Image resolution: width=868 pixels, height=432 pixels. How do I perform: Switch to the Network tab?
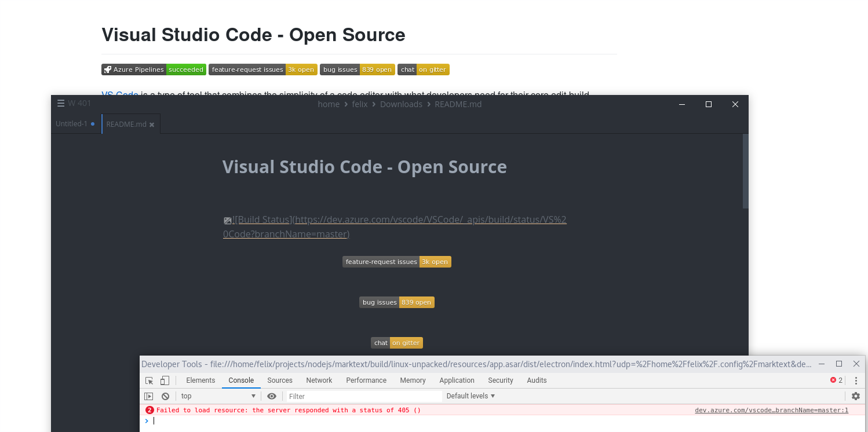tap(319, 380)
